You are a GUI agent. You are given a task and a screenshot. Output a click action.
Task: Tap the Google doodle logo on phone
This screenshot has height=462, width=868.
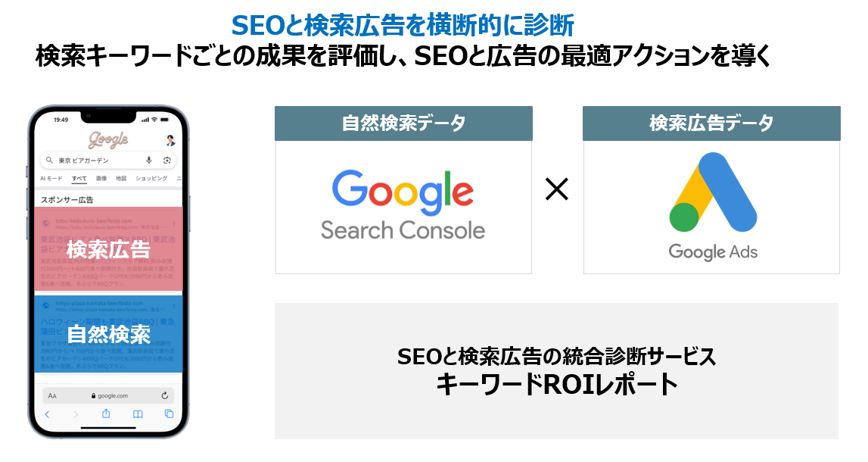108,140
